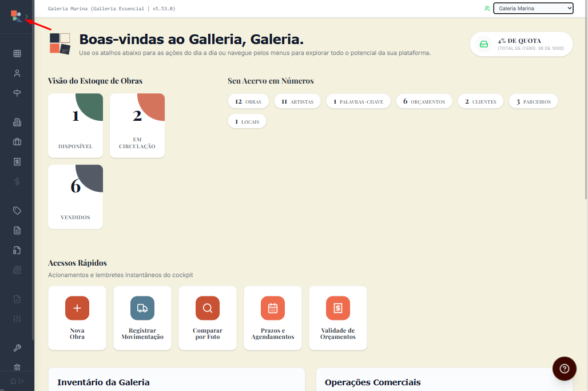The width and height of the screenshot is (588, 391).
Task: Click the Galleria squares logo beside welcome title
Action: pos(60,44)
